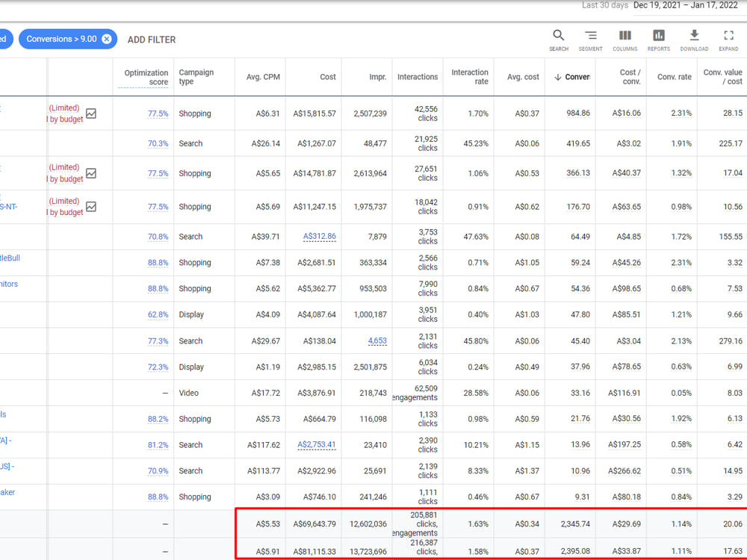Click the Optimization score column header

[146, 77]
